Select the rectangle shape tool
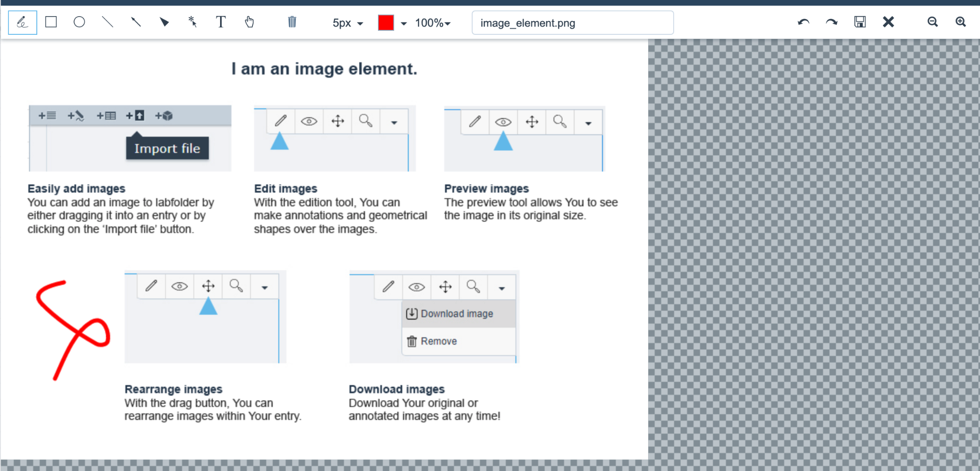980x471 pixels. coord(51,22)
